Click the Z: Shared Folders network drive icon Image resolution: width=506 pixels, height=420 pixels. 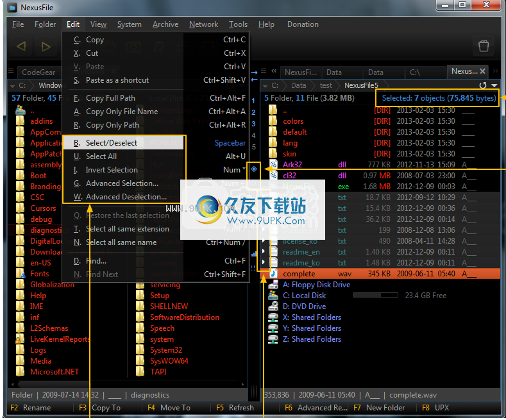[273, 339]
